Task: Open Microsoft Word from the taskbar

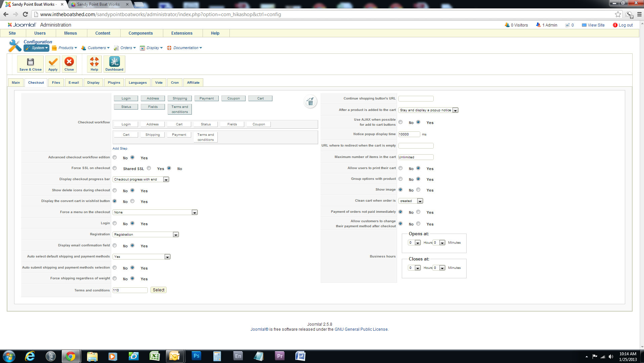Action: click(300, 356)
